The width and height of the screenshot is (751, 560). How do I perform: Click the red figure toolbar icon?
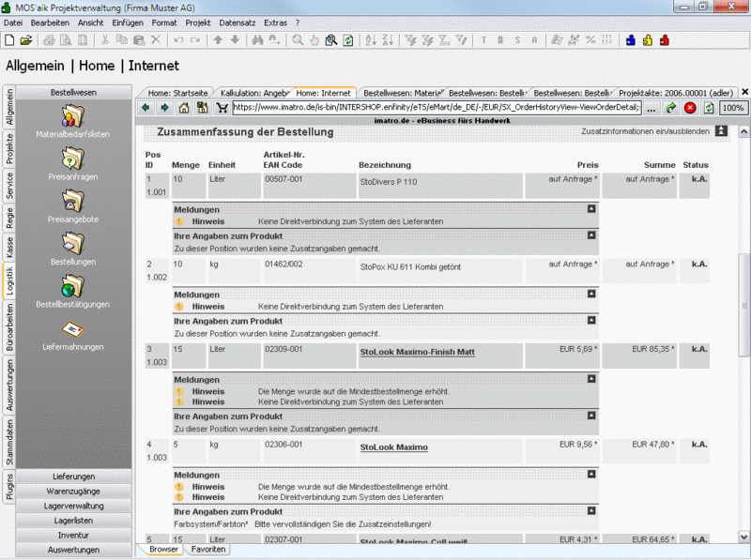point(665,40)
